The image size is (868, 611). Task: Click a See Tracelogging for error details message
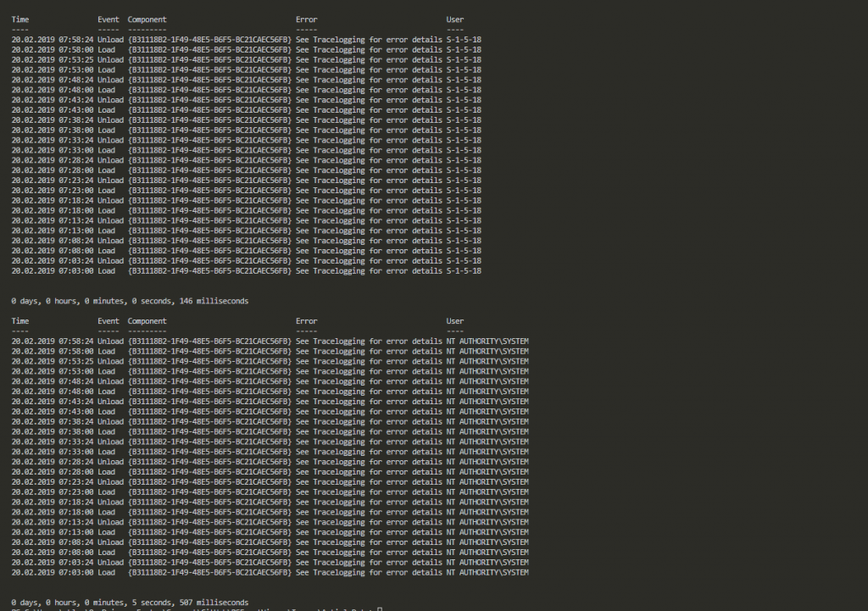368,39
